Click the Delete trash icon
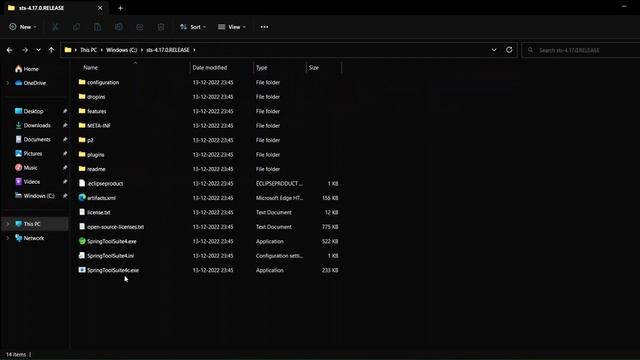640x360 pixels. [161, 27]
